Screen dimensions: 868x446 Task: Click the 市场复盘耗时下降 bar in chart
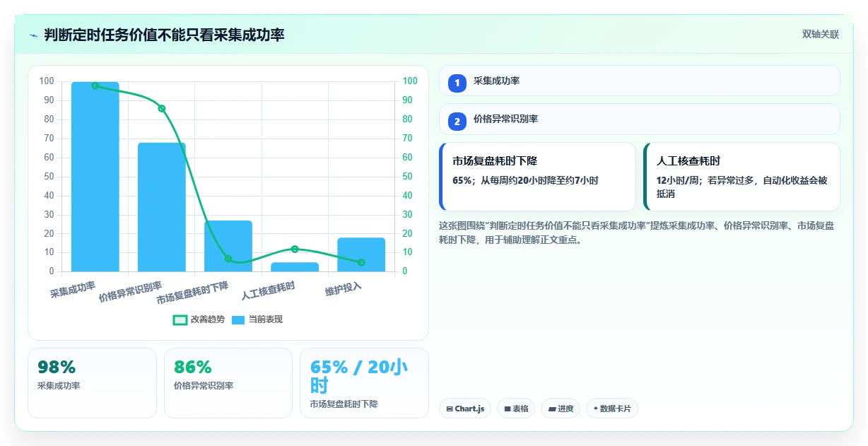coord(228,246)
